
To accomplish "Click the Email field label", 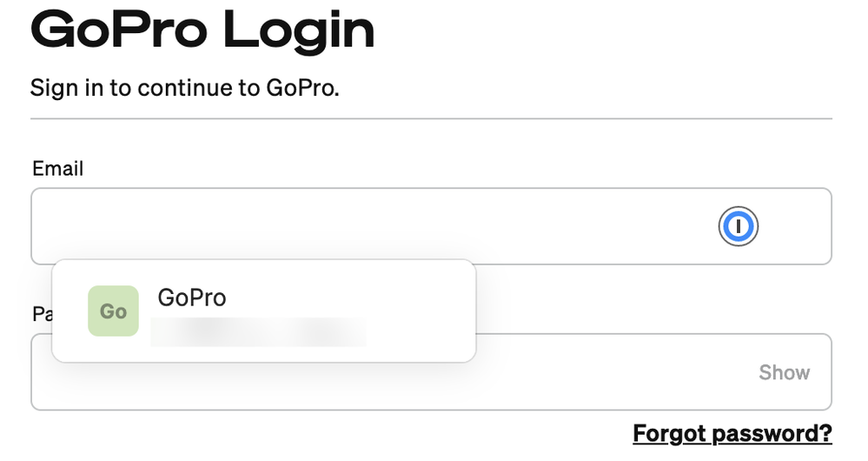I will tap(57, 169).
